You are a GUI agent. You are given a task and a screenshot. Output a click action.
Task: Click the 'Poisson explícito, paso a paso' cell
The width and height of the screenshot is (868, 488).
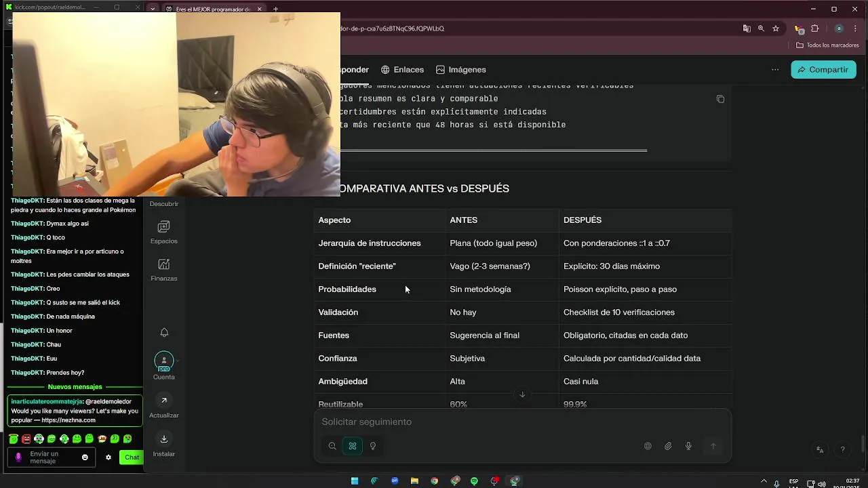click(x=620, y=289)
